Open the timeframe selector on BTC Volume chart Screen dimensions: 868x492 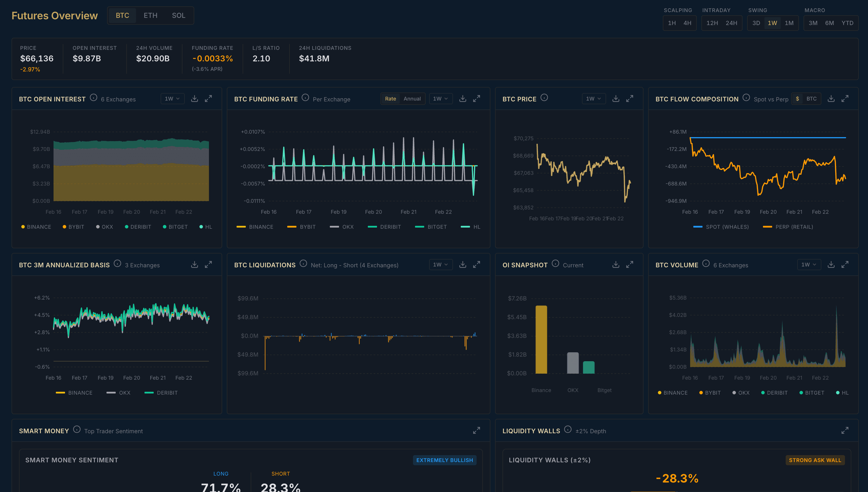pyautogui.click(x=809, y=264)
